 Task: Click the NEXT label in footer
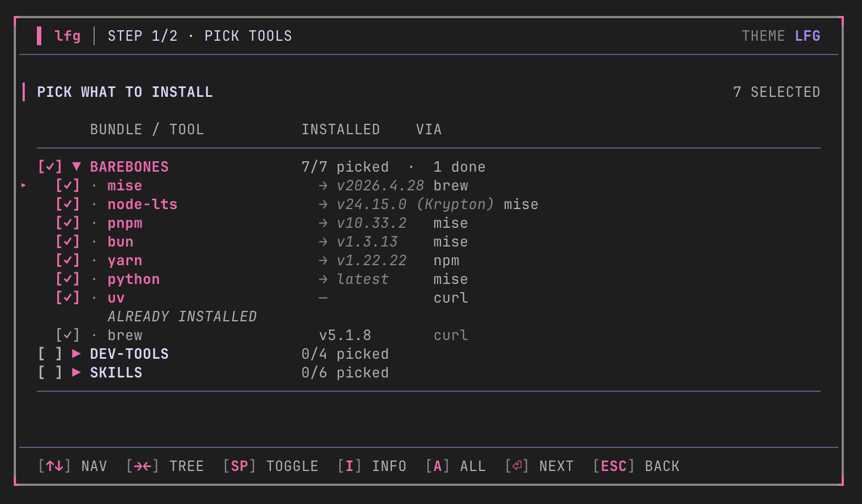point(557,466)
